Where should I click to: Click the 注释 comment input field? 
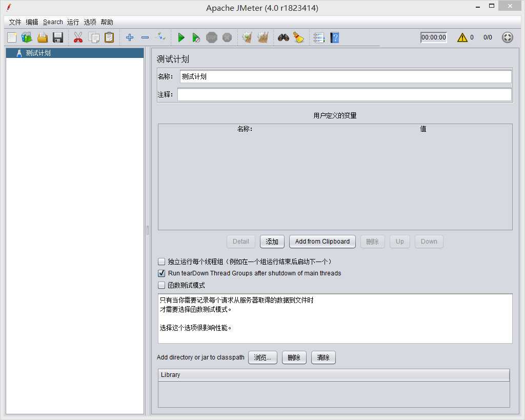[344, 94]
